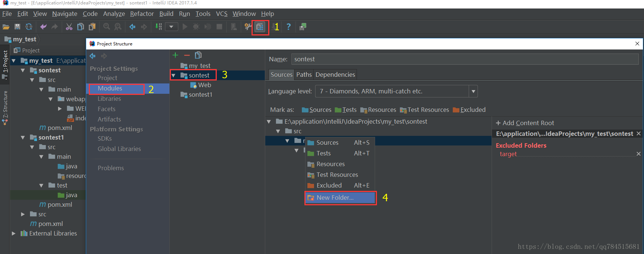The height and width of the screenshot is (254, 644).
Task: Click the Debug bug icon
Action: [x=196, y=27]
